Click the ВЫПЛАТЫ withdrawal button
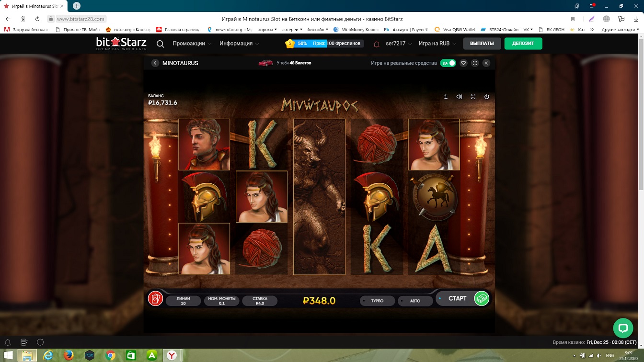 point(482,44)
